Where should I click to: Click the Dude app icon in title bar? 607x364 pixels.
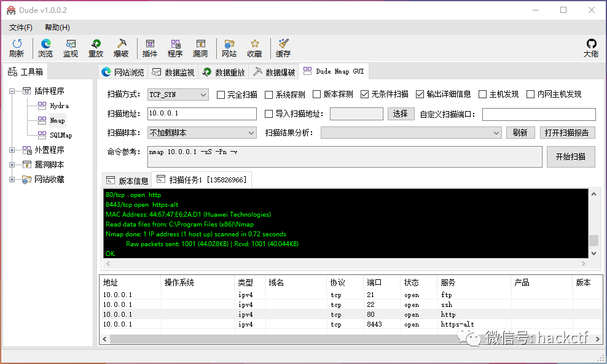coord(11,10)
